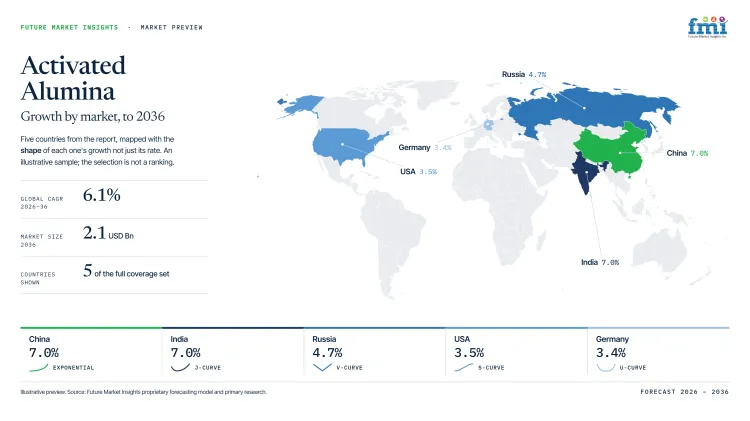Select the dark navy India region on map
This screenshot has height=421, width=750.
[586, 172]
